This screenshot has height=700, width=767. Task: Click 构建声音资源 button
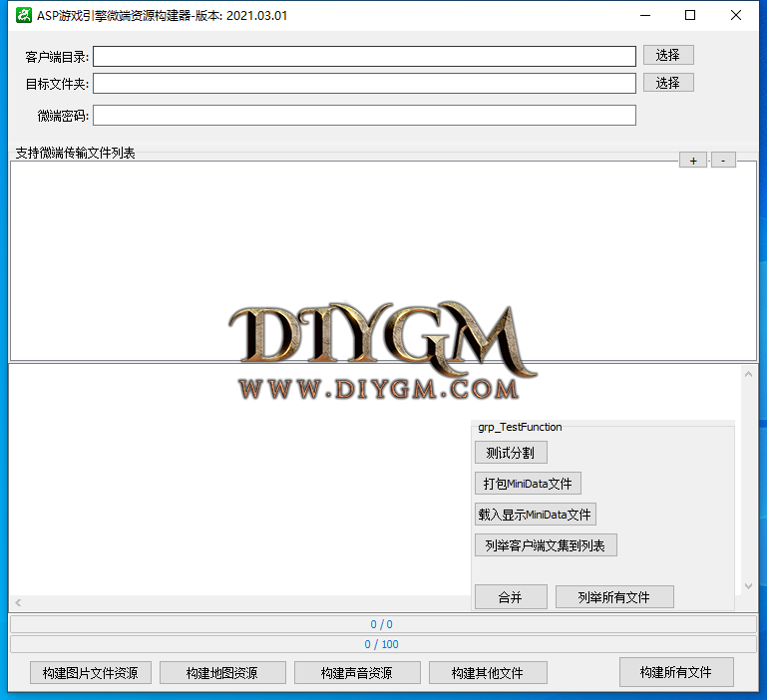click(x=357, y=673)
